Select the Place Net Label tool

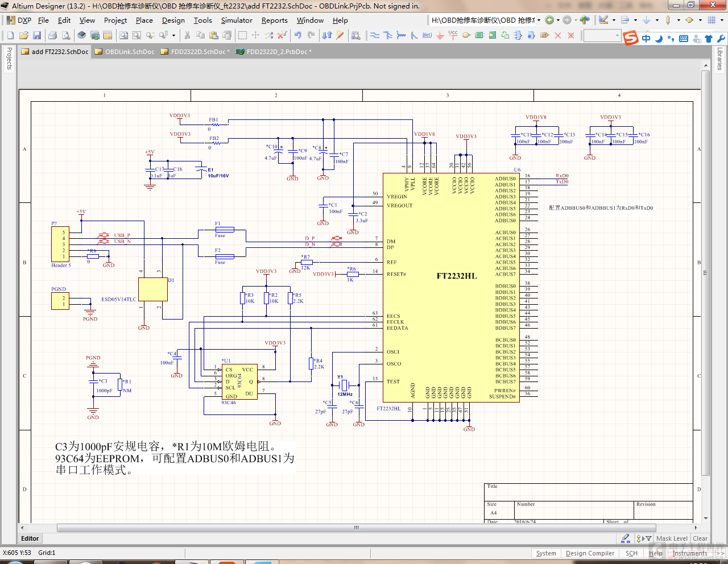(427, 35)
